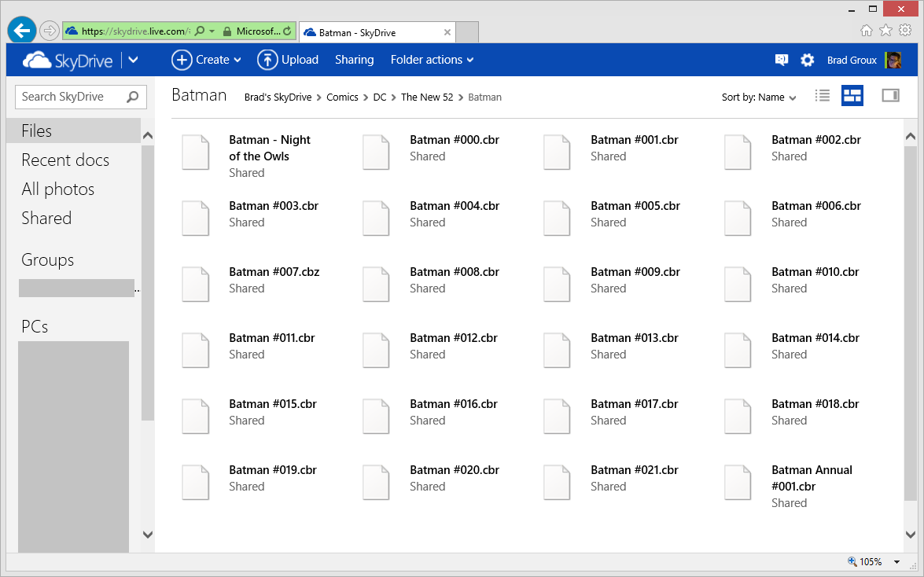
Task: Select Batman #017.cbr file name
Action: 635,404
